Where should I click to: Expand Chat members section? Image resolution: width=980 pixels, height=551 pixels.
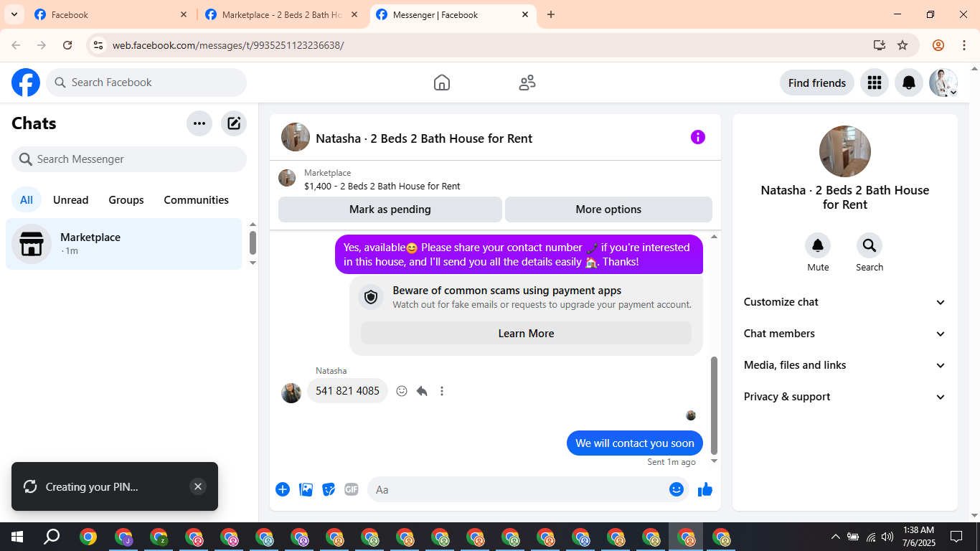coord(845,334)
